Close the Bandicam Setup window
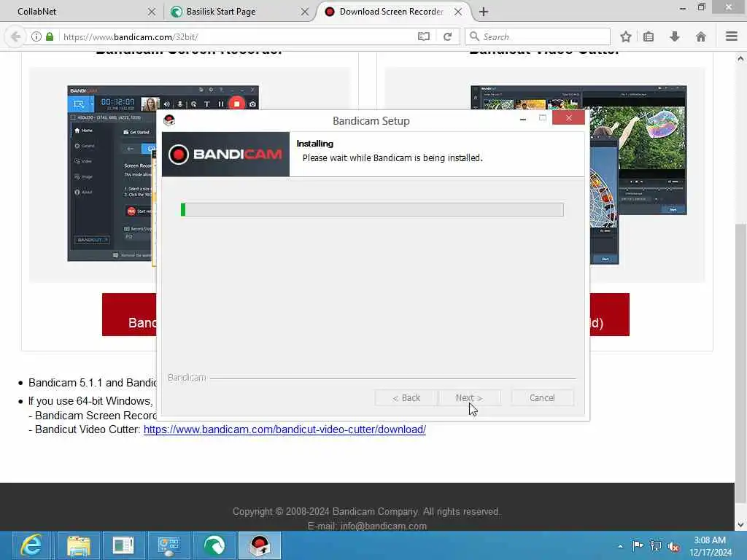 [568, 117]
